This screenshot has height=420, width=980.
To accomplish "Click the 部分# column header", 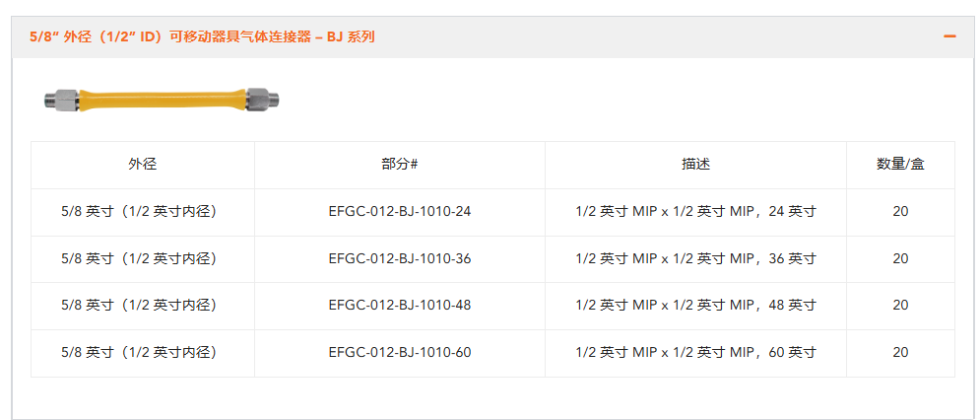I will coord(399,165).
